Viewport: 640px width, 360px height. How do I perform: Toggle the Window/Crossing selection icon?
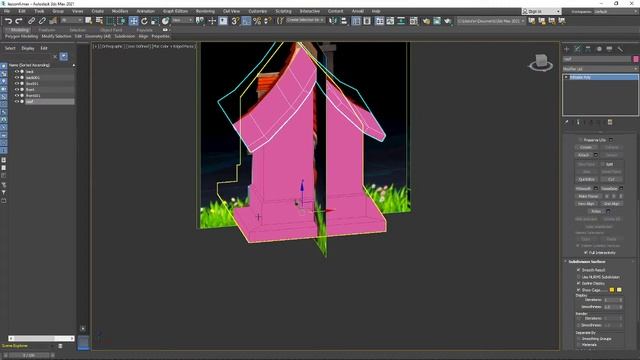tap(122, 21)
